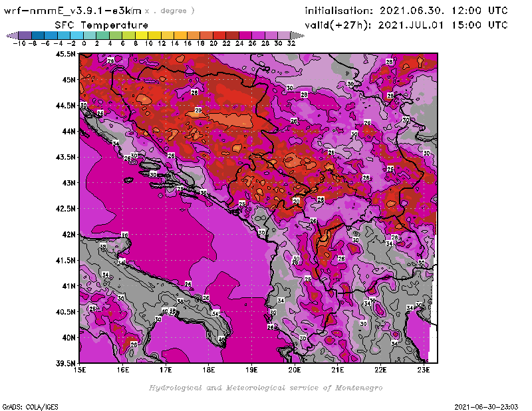Click the 45.5N latitude label
Viewport: 532px width, 411px height.
(66, 54)
